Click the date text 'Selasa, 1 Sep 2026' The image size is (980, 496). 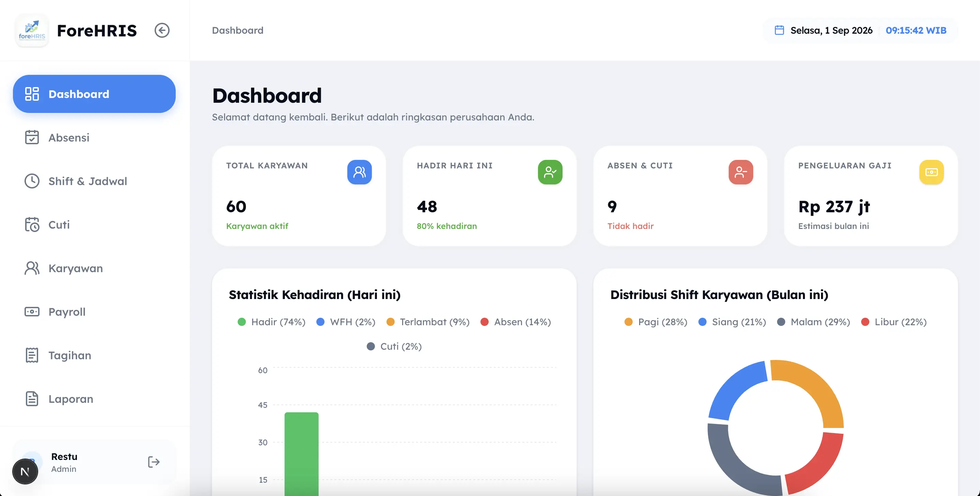click(831, 30)
